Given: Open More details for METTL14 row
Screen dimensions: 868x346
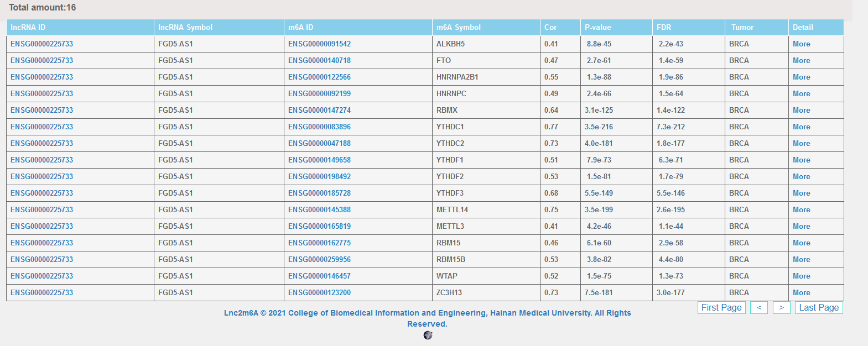Looking at the screenshot, I should point(801,209).
